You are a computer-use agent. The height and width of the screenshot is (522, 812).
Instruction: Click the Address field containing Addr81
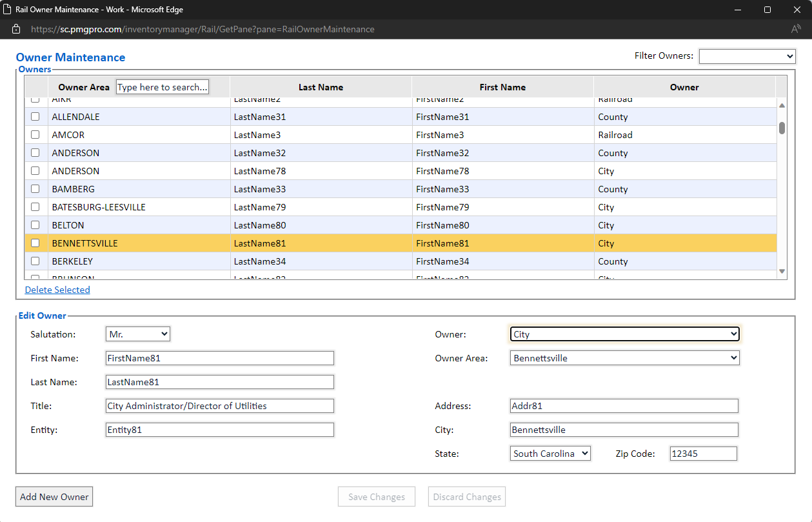coord(624,406)
